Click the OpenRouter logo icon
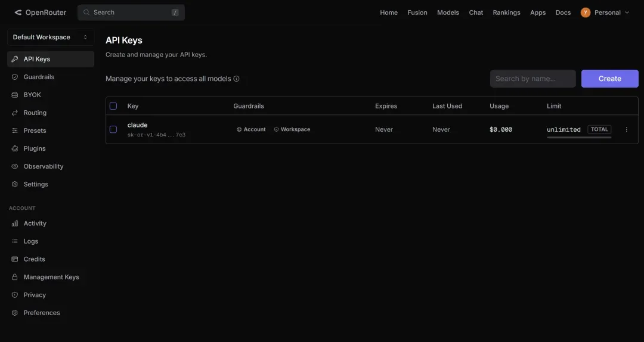 coord(18,13)
